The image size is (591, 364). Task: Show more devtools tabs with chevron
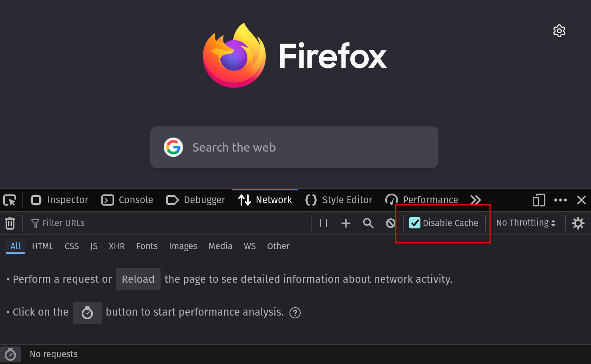click(475, 200)
